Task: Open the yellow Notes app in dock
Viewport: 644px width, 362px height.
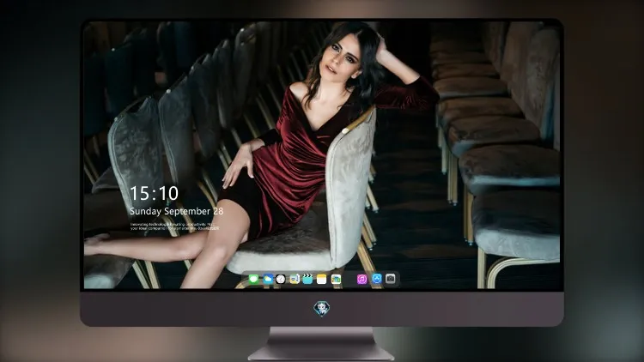Action: 322,279
